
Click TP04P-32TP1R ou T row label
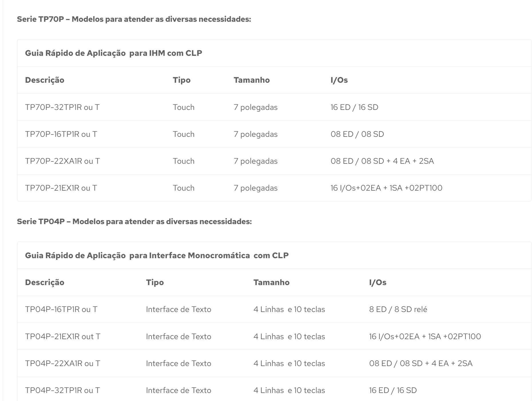pos(62,390)
